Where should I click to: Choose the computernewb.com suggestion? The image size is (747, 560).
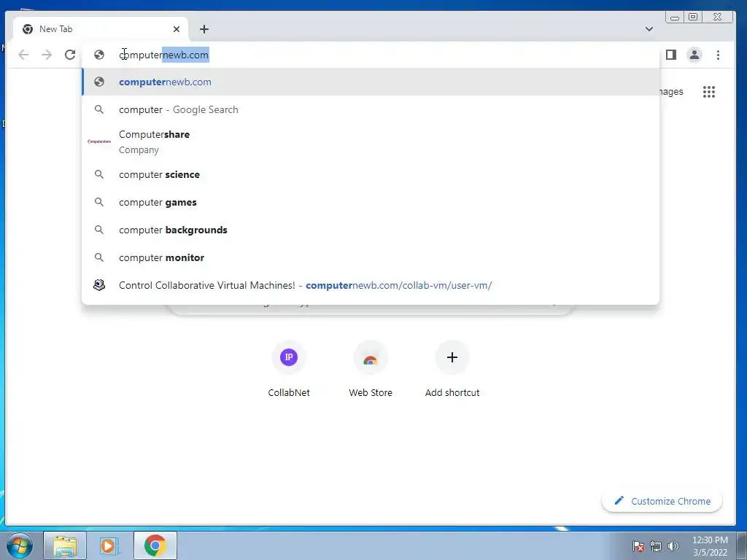point(371,82)
